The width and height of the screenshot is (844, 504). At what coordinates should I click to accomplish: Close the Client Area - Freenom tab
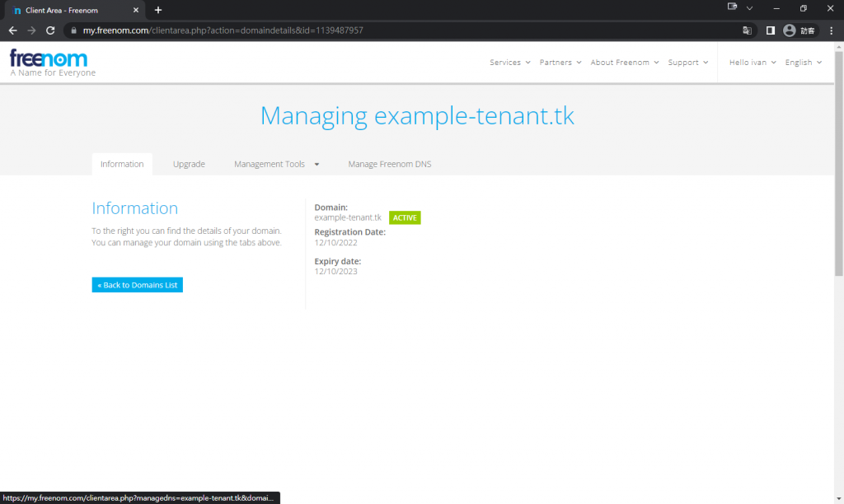tap(136, 10)
